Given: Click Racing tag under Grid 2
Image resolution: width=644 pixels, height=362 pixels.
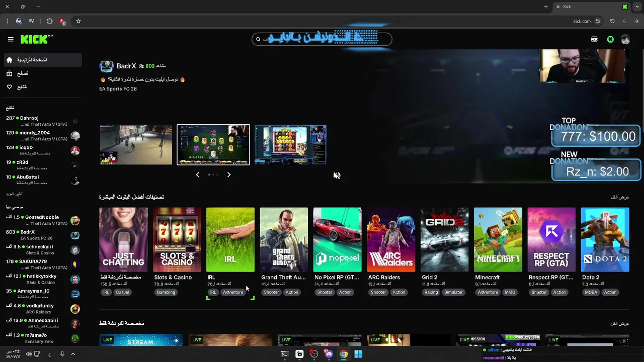Looking at the screenshot, I should coord(431,292).
